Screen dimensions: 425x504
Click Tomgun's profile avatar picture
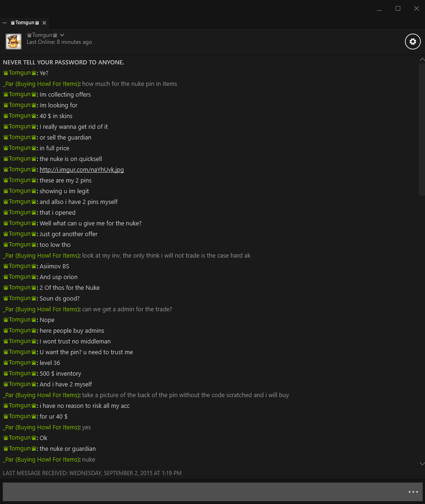click(14, 42)
